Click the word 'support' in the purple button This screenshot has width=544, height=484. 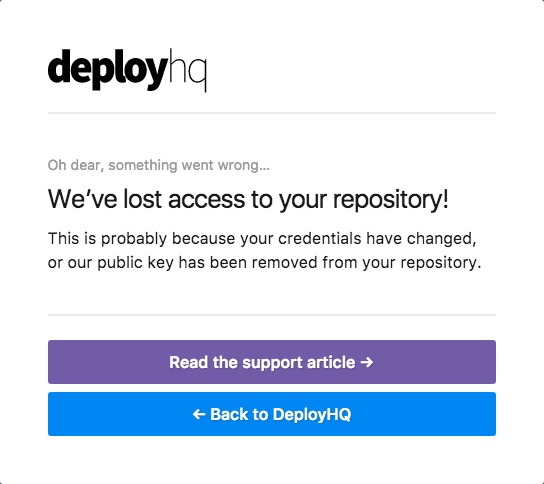[x=272, y=363]
